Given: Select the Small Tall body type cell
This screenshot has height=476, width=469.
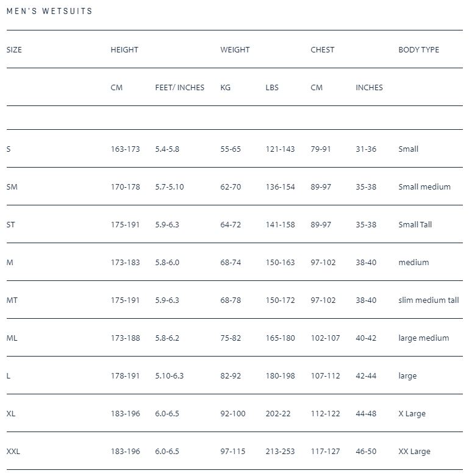Looking at the screenshot, I should click(x=415, y=224).
